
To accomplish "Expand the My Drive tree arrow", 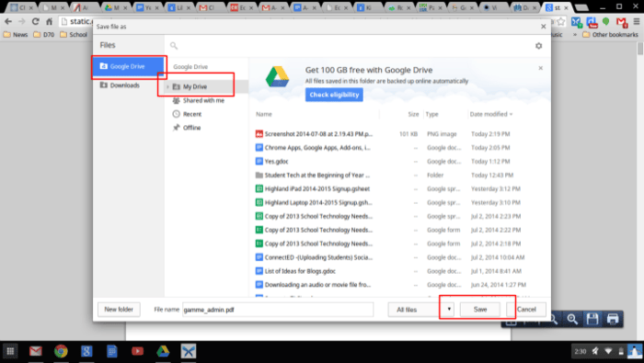I will [x=167, y=86].
